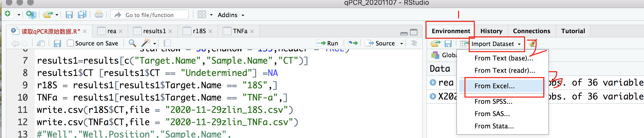
Task: Expand the recent files dropdown arrow
Action: [57, 15]
